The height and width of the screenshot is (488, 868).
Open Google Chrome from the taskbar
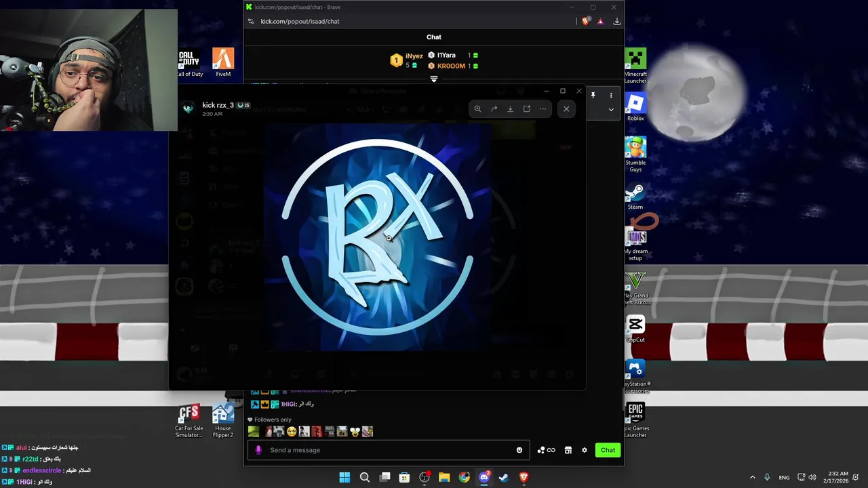pyautogui.click(x=464, y=477)
